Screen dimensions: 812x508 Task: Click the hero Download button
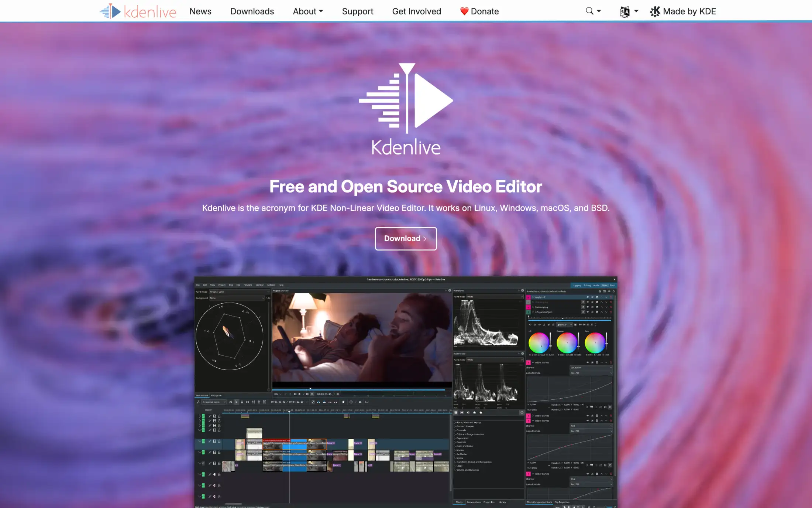[x=406, y=238]
